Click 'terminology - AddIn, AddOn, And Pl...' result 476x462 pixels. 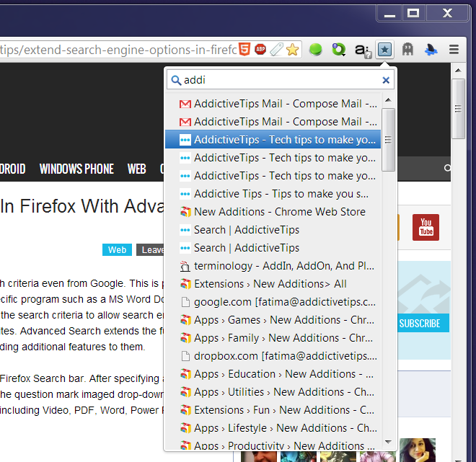point(273,266)
